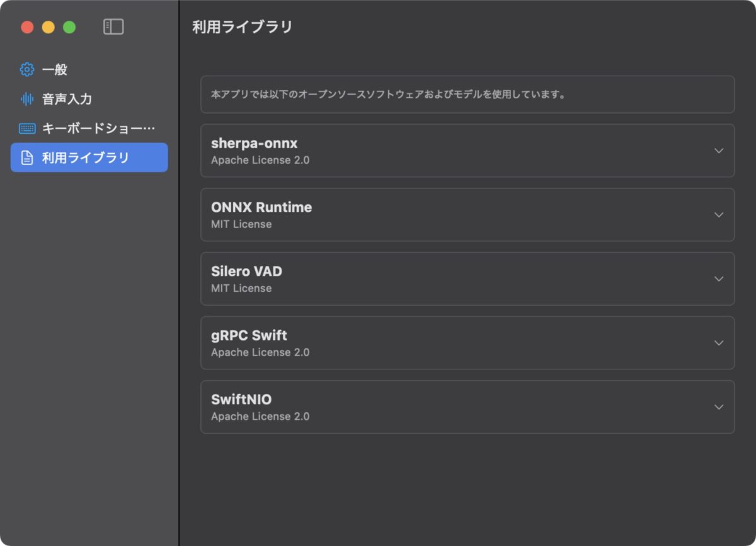
Task: Click MIT License under Silero VAD
Action: (x=241, y=288)
